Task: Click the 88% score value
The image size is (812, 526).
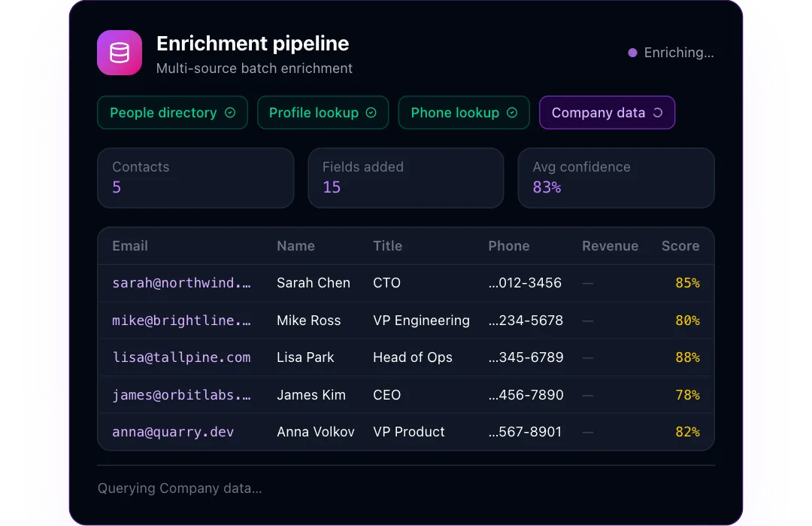Action: click(x=687, y=357)
